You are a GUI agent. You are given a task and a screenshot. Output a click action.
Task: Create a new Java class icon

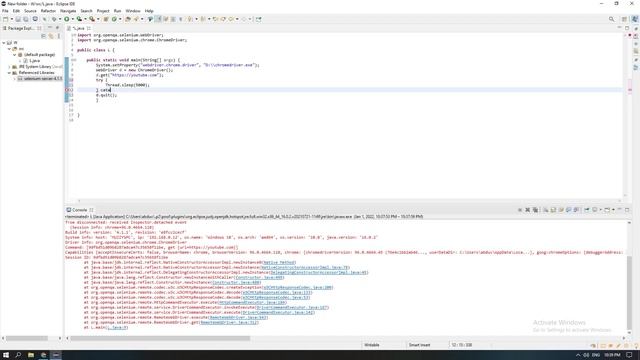pos(114,19)
